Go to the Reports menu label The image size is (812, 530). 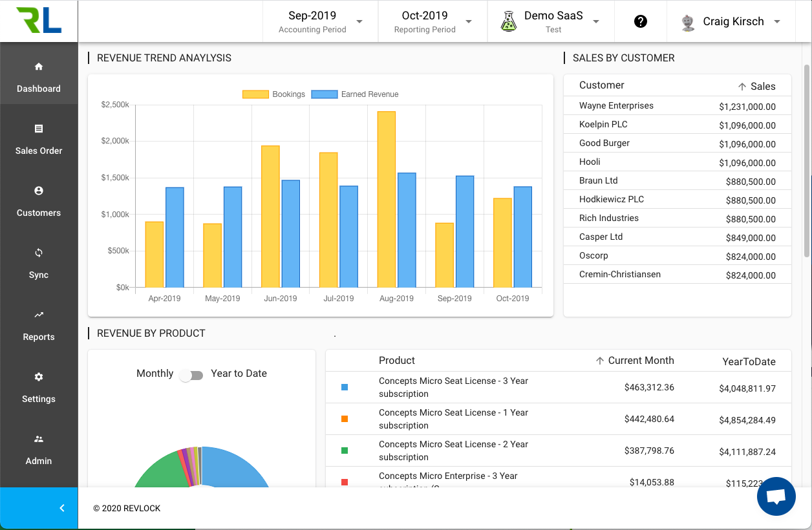coord(39,337)
